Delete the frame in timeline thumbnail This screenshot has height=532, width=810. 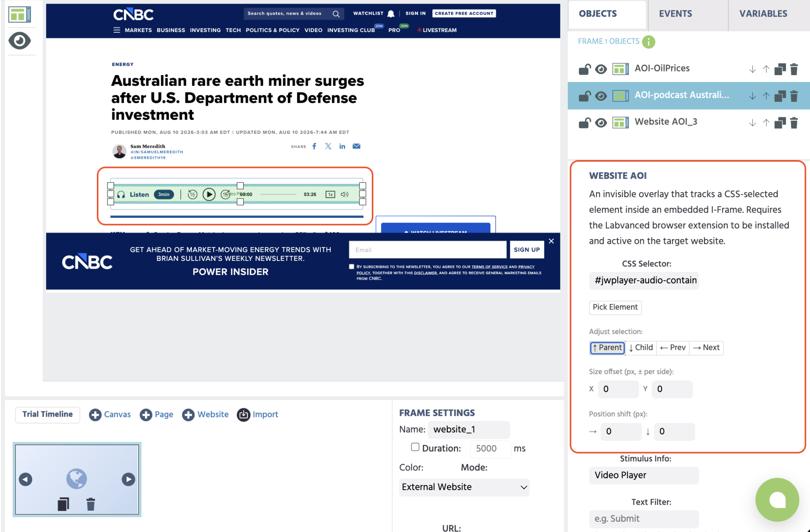(91, 504)
